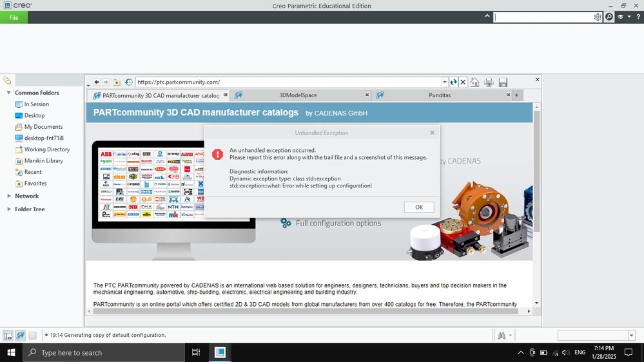Image resolution: width=644 pixels, height=362 pixels.
Task: Open the Favorites folder
Action: point(31,184)
